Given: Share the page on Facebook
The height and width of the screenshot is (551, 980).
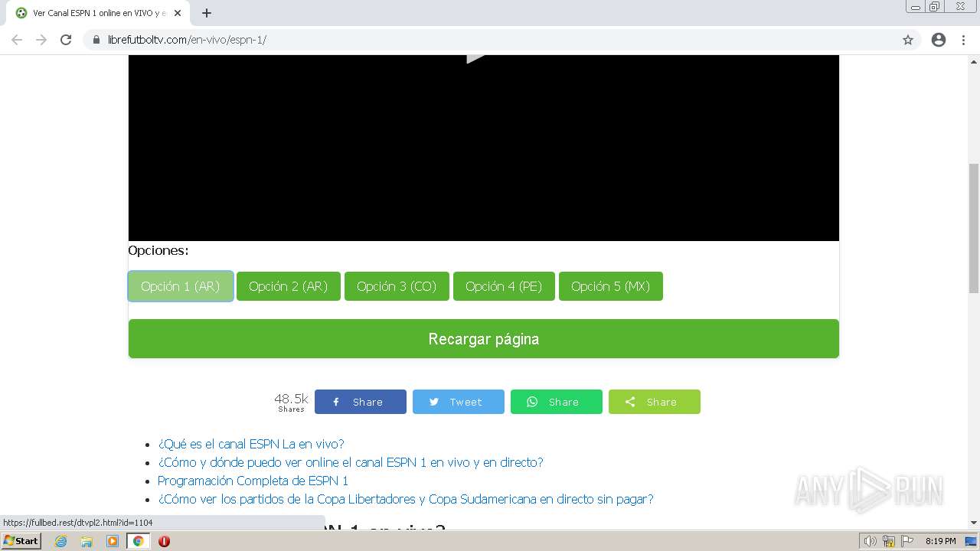Looking at the screenshot, I should tap(361, 402).
